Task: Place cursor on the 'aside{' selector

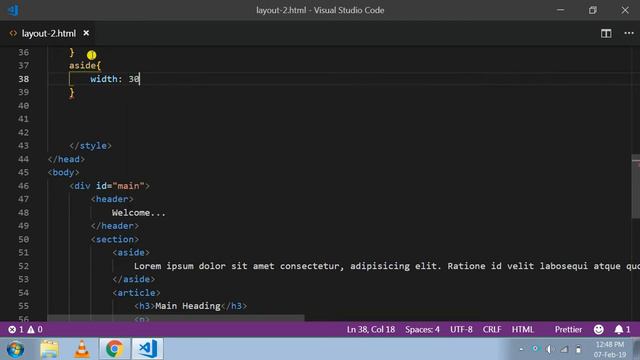Action: click(x=84, y=65)
